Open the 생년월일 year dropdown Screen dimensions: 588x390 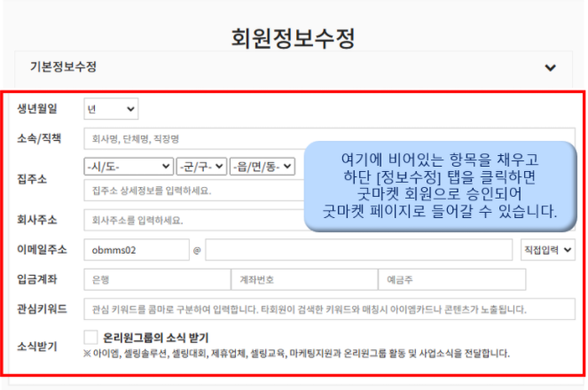coord(111,109)
